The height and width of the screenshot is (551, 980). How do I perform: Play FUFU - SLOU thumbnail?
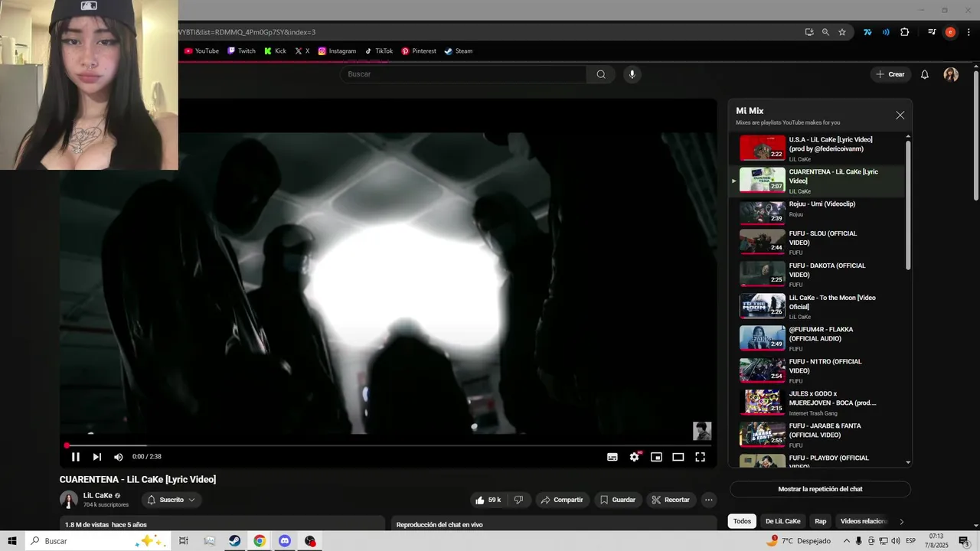pyautogui.click(x=763, y=242)
